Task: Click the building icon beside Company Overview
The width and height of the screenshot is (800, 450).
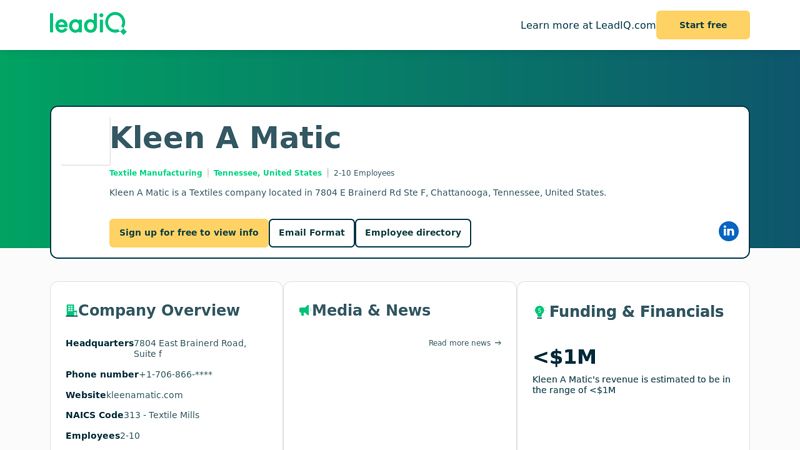Action: pyautogui.click(x=71, y=310)
